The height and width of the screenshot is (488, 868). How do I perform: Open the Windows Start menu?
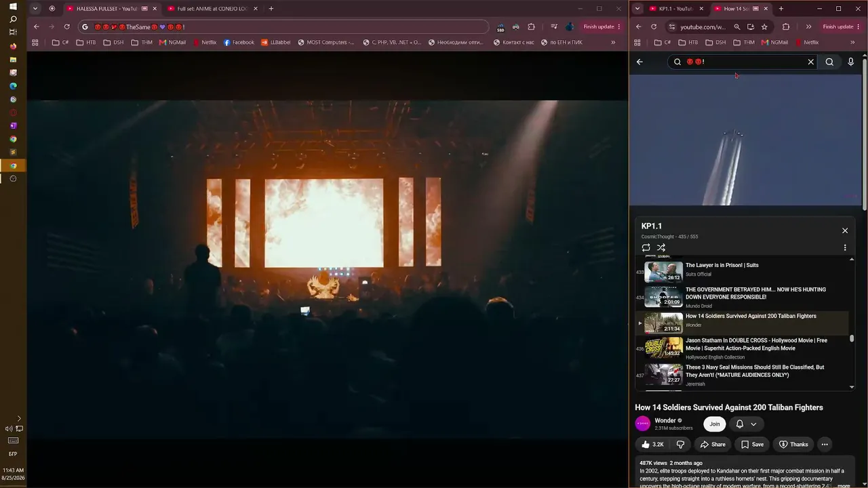click(x=13, y=6)
